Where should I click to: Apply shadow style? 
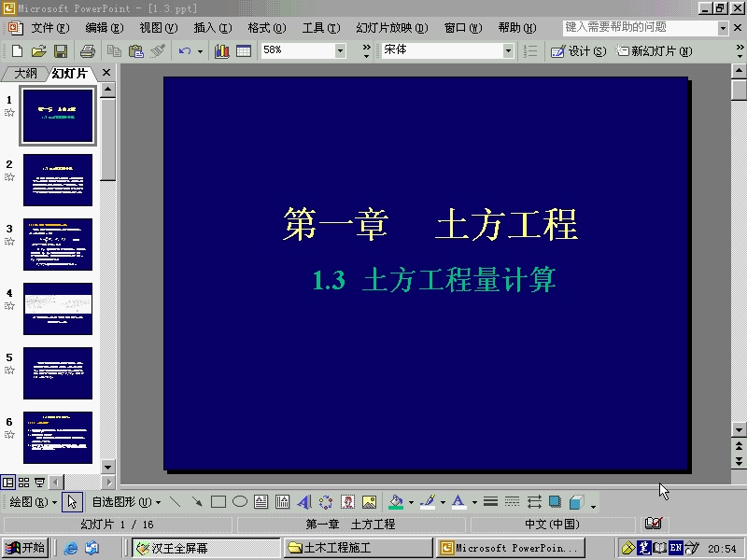coord(555,501)
